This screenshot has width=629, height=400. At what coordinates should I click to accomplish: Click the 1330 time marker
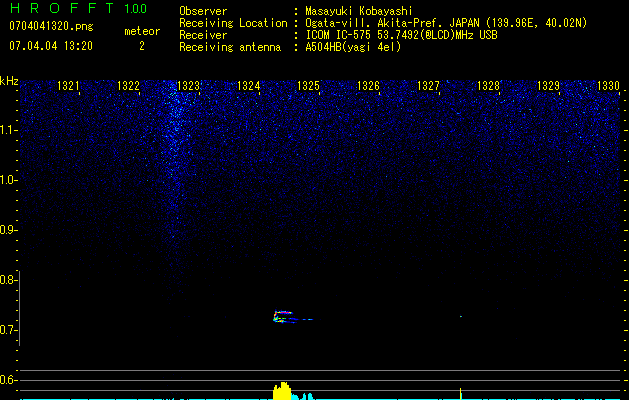point(608,86)
